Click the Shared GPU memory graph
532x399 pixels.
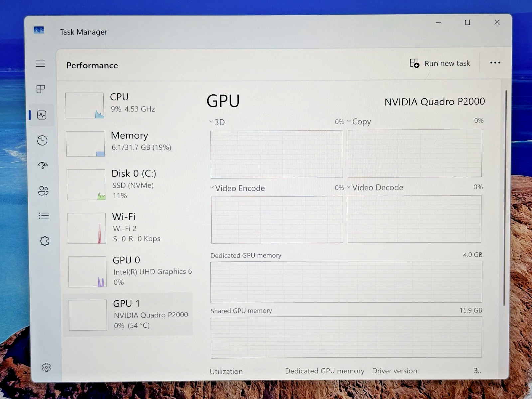coord(346,337)
